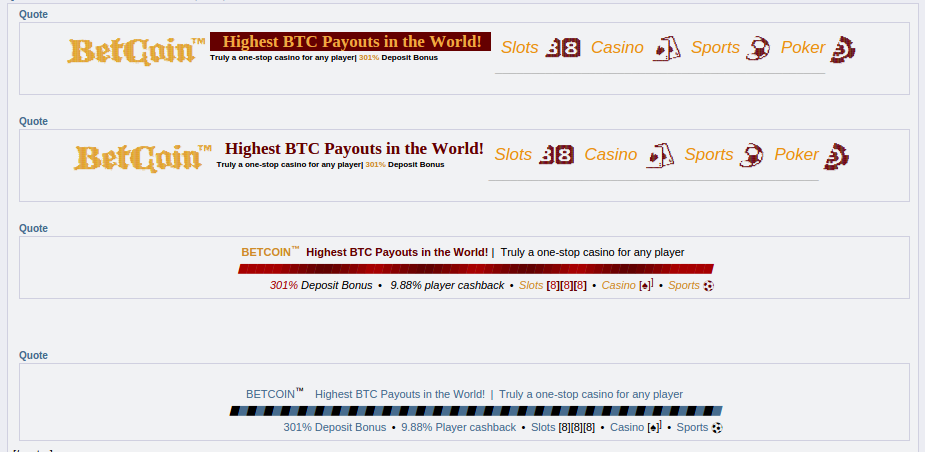Follow the large Poker link in the maroon-headline banner
This screenshot has height=452, width=925.
pos(803,47)
